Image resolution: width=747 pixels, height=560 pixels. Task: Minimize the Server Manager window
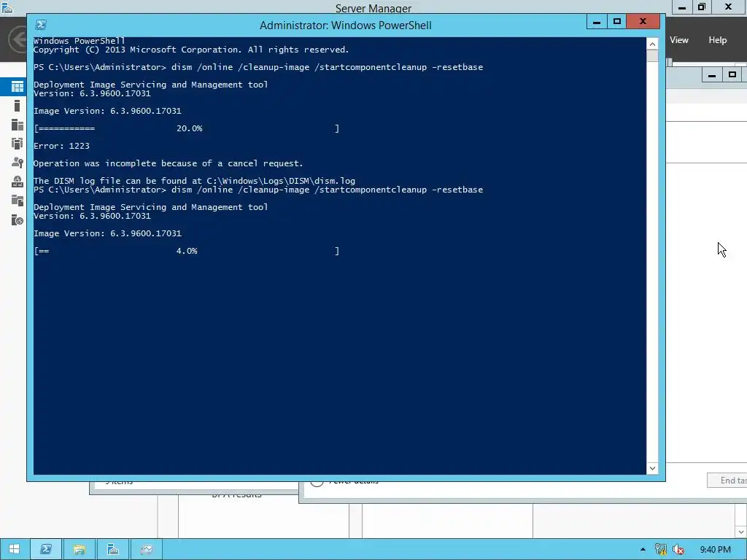click(682, 7)
